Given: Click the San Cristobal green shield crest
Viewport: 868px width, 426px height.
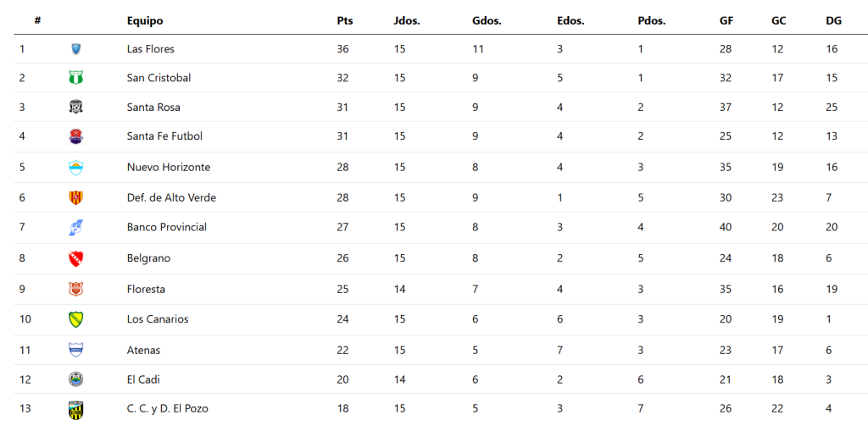Looking at the screenshot, I should (75, 78).
